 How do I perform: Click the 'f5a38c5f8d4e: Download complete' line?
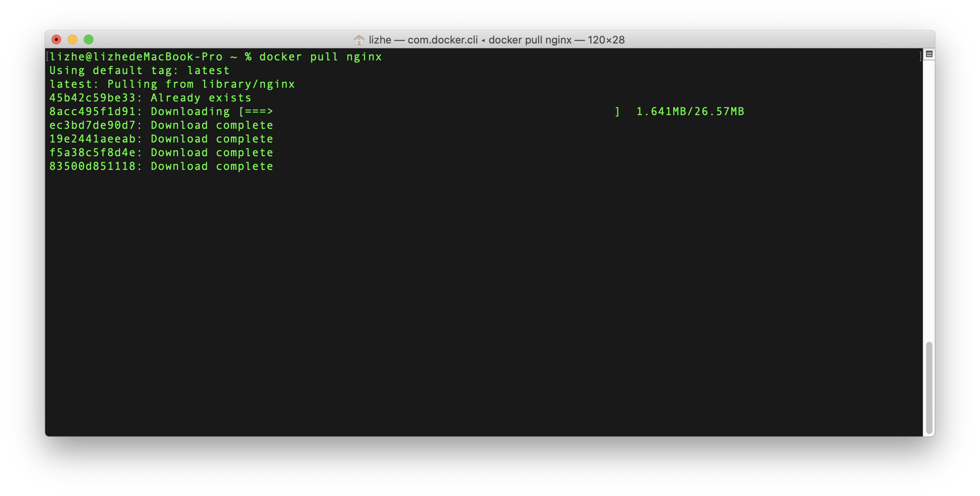[161, 153]
